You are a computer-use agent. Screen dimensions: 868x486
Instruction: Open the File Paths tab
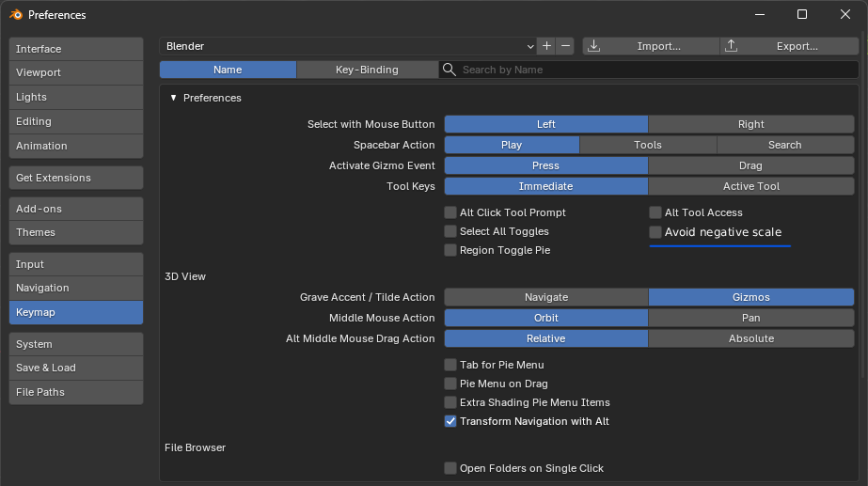tap(76, 392)
